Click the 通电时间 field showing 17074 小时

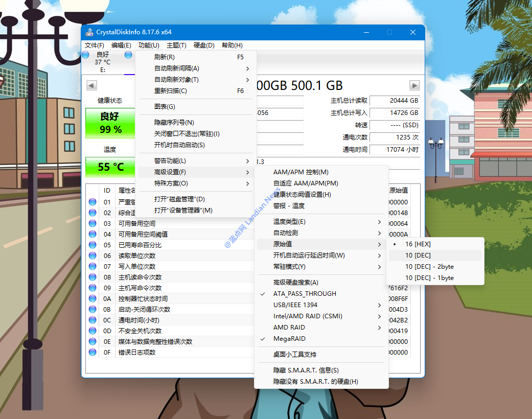tap(395, 150)
